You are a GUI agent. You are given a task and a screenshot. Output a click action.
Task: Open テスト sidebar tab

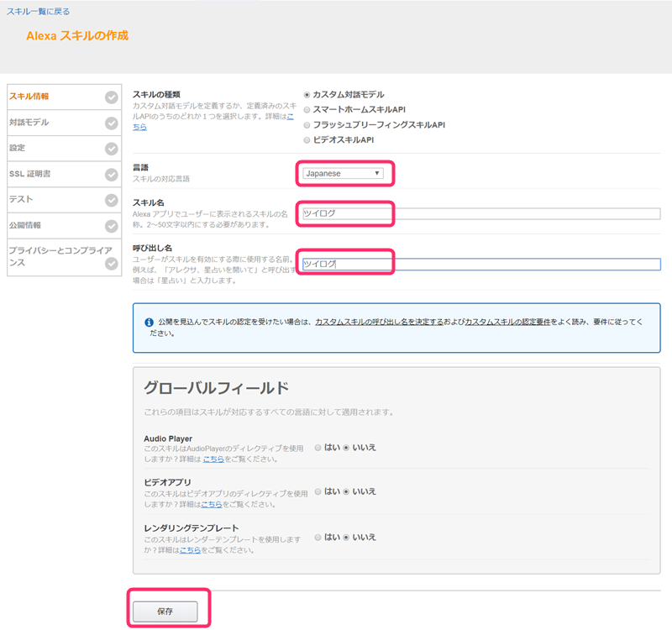click(65, 200)
